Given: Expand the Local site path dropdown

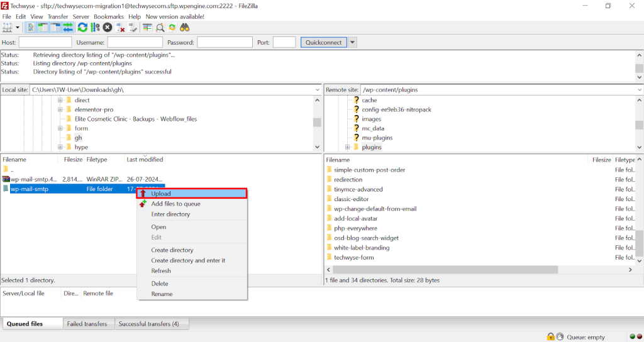Looking at the screenshot, I should tap(317, 90).
